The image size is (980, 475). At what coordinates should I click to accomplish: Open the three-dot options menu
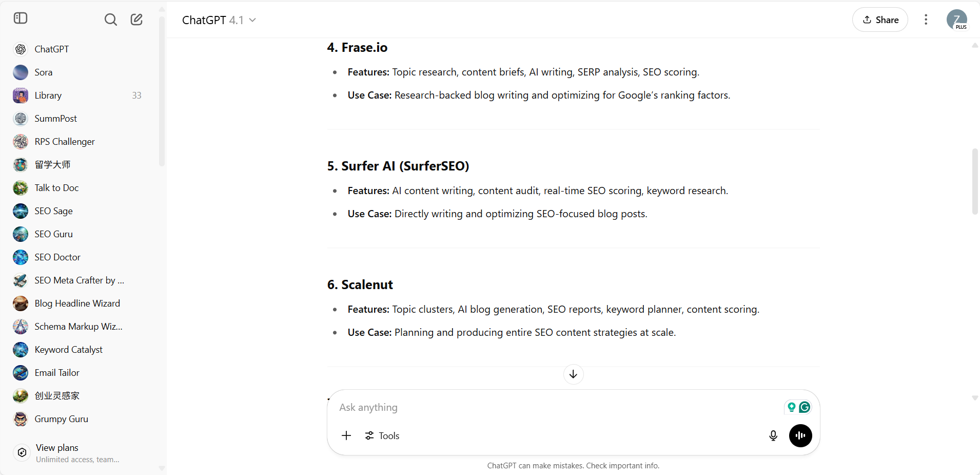pyautogui.click(x=926, y=20)
